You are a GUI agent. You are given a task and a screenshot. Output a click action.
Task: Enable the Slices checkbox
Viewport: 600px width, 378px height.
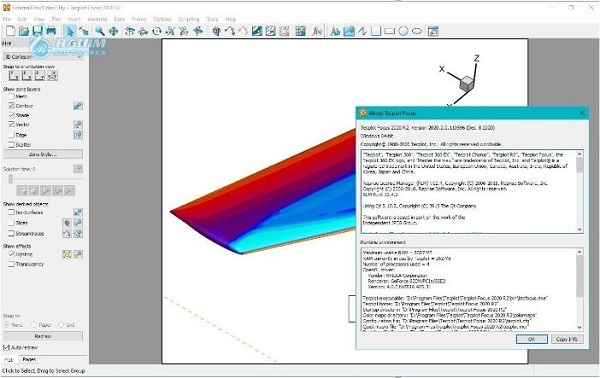(x=11, y=223)
